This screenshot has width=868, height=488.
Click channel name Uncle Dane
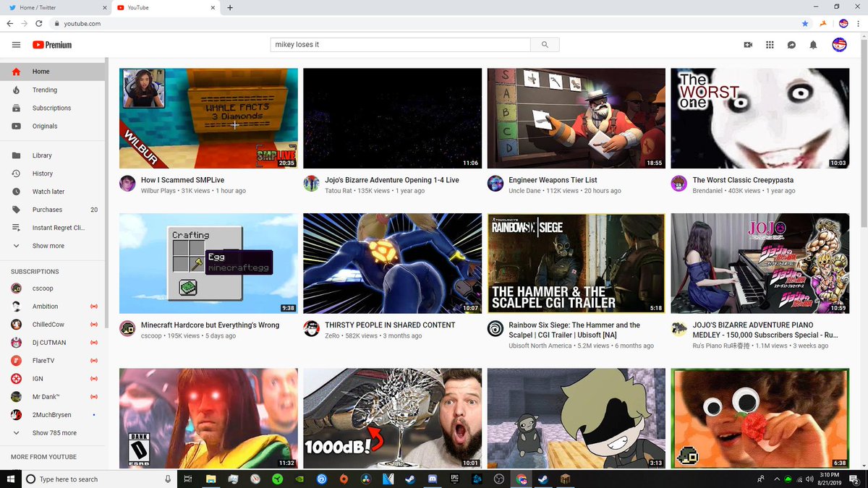[526, 191]
